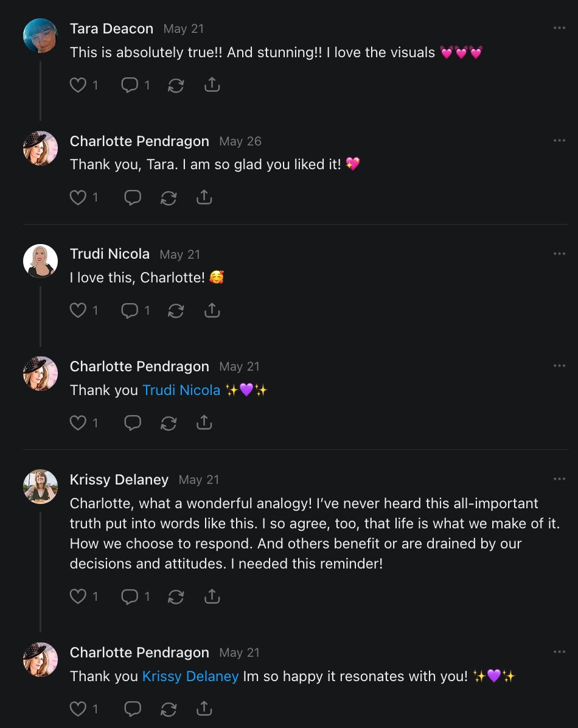
Task: Open Tara Deacon's profile avatar
Action: tap(40, 35)
